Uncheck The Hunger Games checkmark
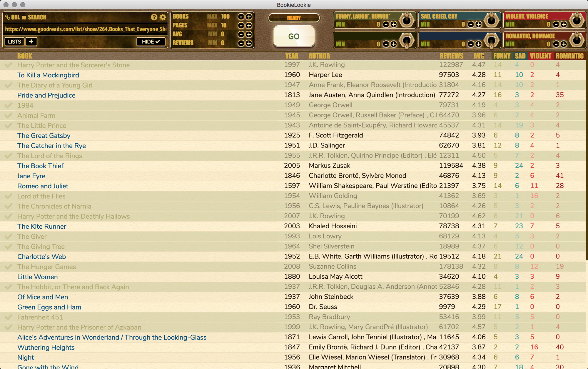Screen dimensions: 588x369 pos(9,267)
